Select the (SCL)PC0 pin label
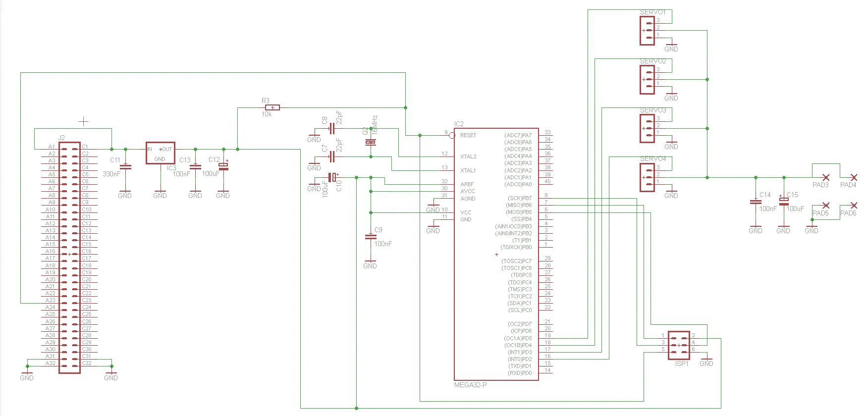The image size is (868, 416). point(520,311)
